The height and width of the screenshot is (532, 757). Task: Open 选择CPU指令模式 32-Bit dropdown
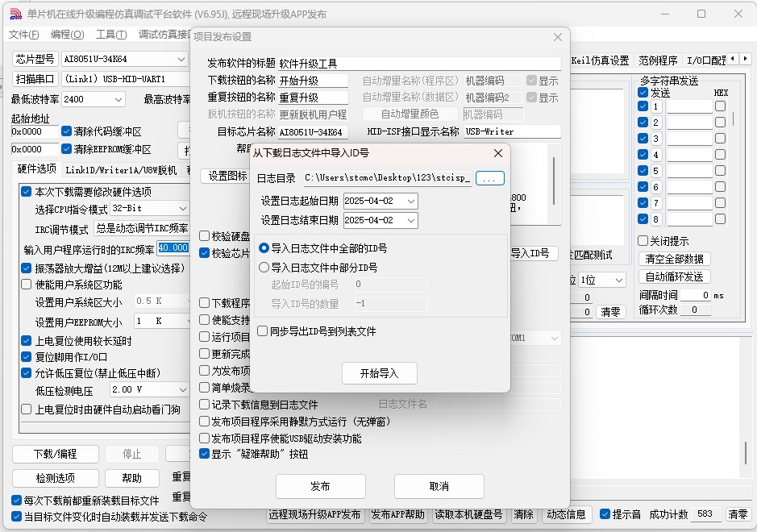coord(182,209)
